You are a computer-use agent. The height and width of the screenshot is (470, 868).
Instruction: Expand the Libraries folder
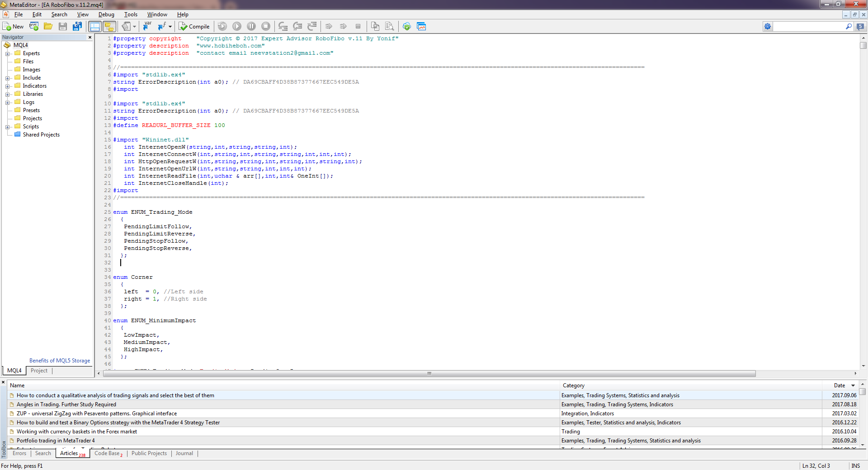pos(8,94)
